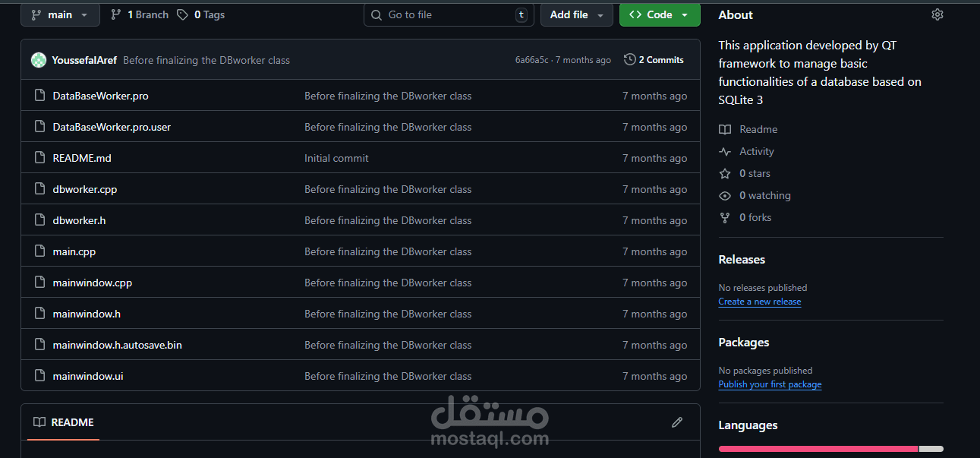View the 1 Branch listing
The image size is (980, 458).
tap(138, 14)
